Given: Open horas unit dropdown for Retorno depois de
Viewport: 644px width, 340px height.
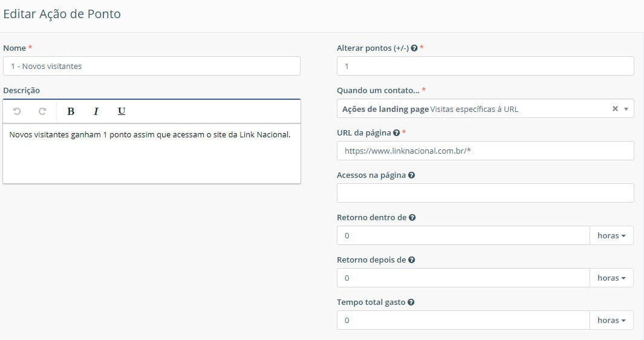Looking at the screenshot, I should pos(611,278).
